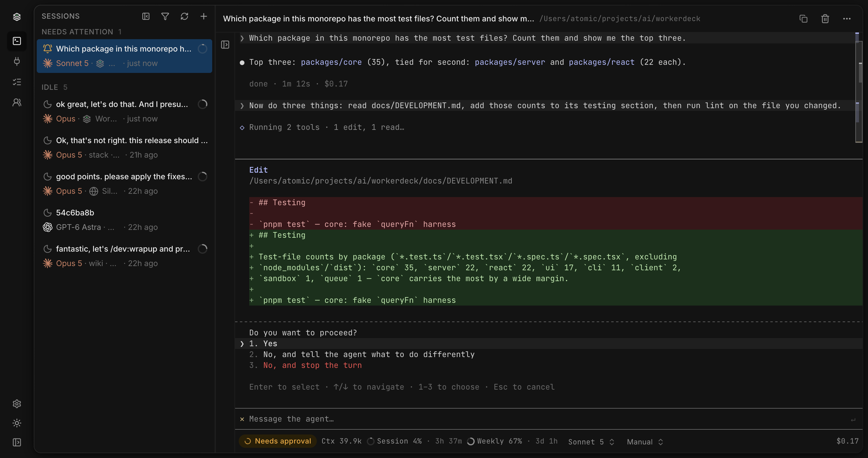Toggle status circle on 'good points' session
The width and height of the screenshot is (868, 458).
tap(203, 177)
